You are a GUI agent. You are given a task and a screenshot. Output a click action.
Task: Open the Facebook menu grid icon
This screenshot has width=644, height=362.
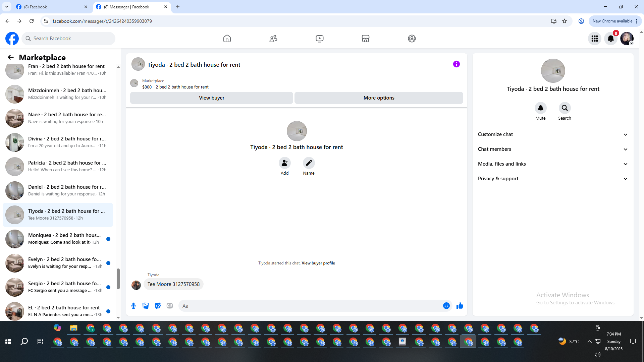(594, 39)
